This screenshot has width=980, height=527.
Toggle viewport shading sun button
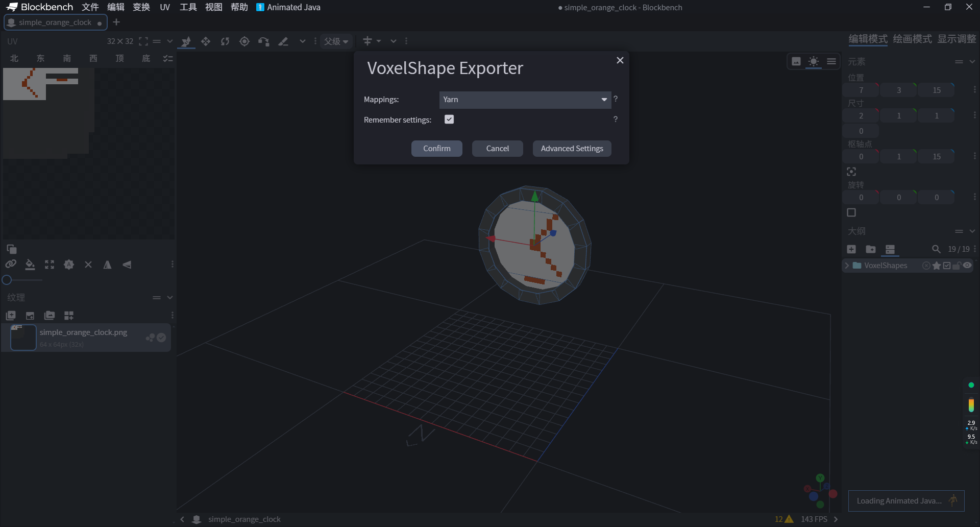click(x=814, y=62)
